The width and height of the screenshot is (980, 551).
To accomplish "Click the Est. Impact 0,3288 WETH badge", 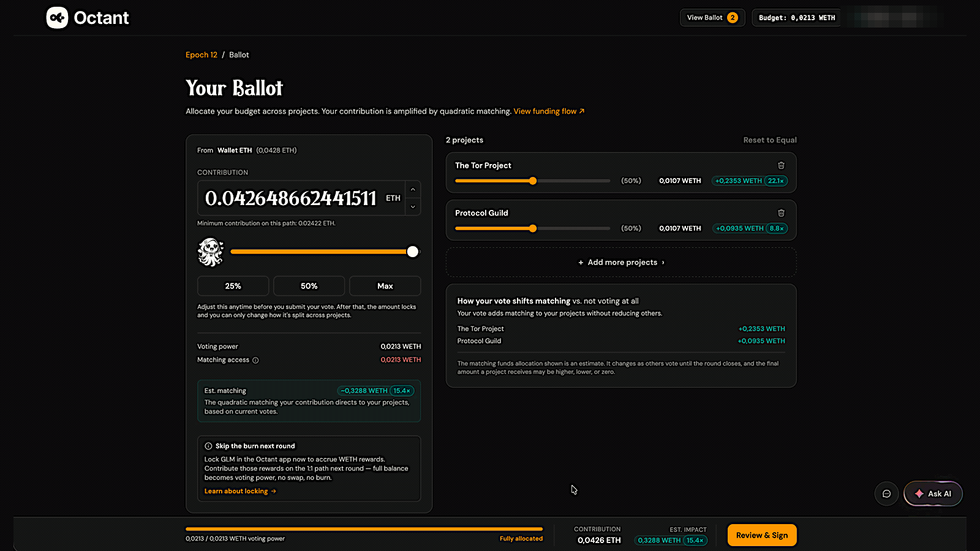I will click(x=672, y=541).
